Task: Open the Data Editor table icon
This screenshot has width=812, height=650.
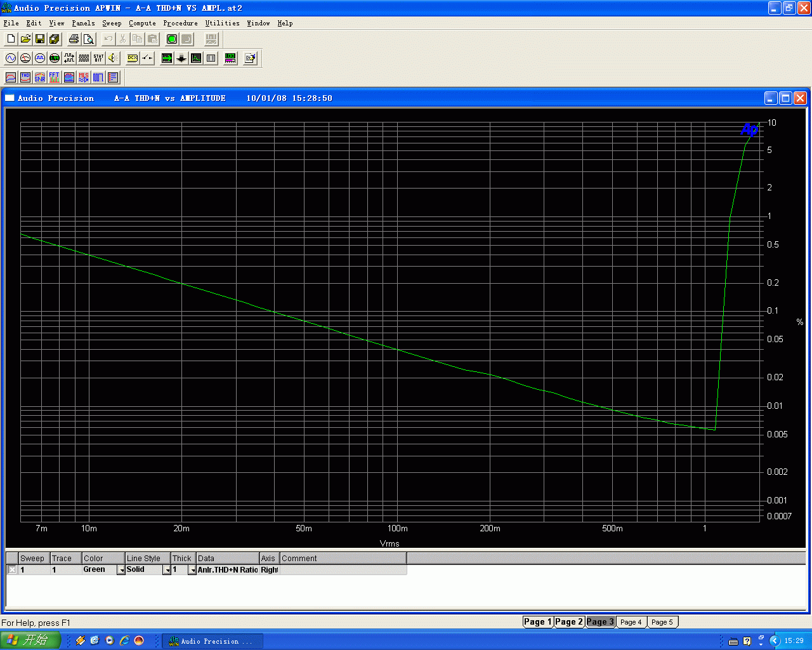Action: (x=211, y=58)
